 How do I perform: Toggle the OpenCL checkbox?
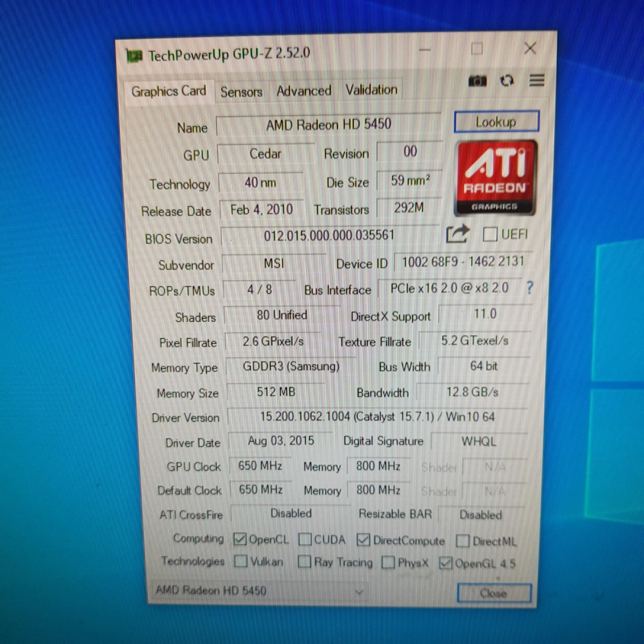coord(240,539)
